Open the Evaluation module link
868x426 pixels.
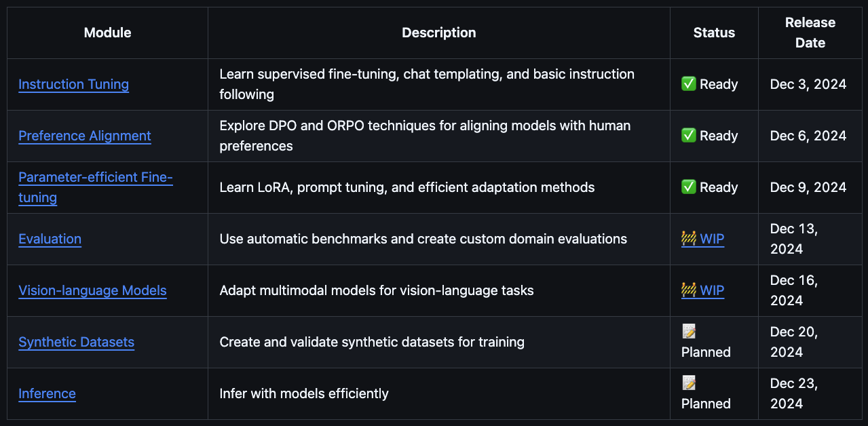tap(50, 239)
